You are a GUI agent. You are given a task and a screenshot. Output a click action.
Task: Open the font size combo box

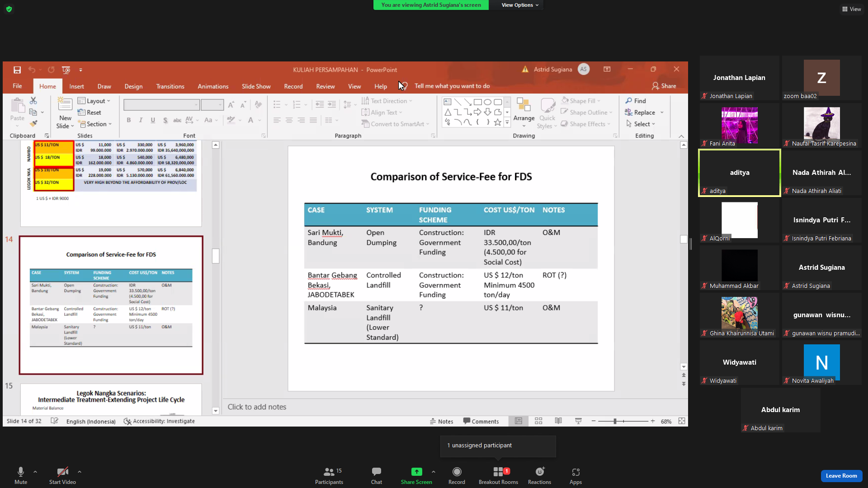(x=212, y=105)
